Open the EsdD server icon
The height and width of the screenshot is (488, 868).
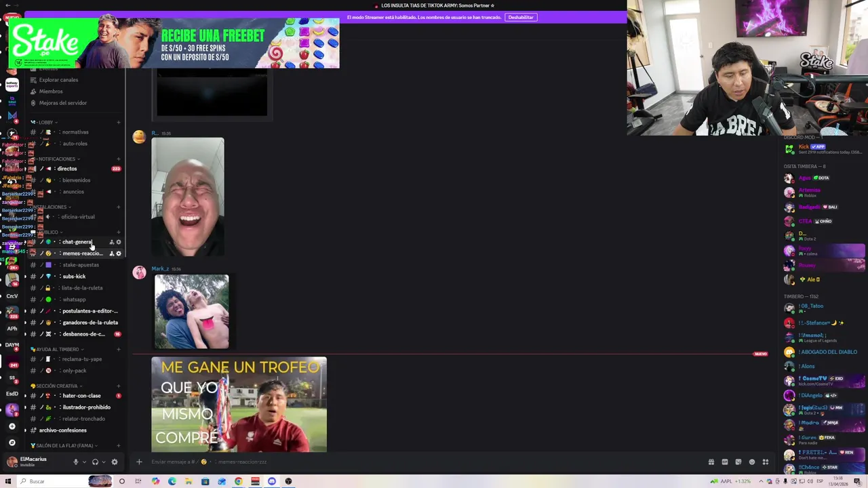pyautogui.click(x=12, y=393)
